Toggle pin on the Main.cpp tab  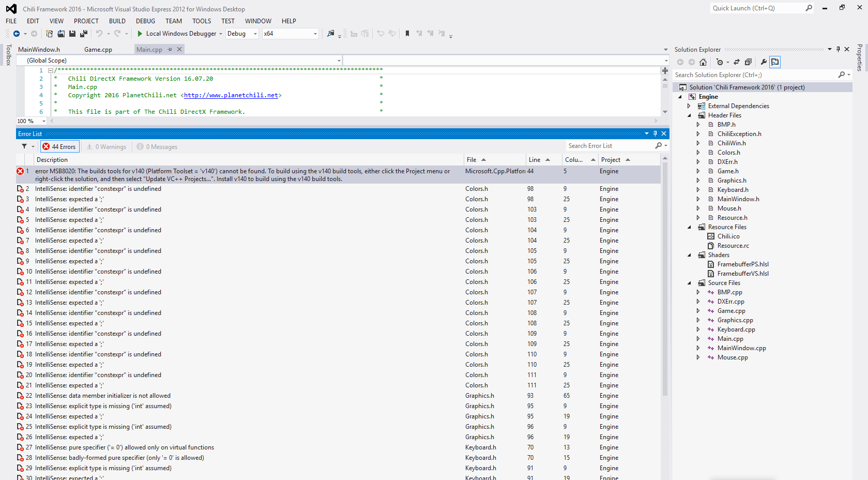(170, 49)
